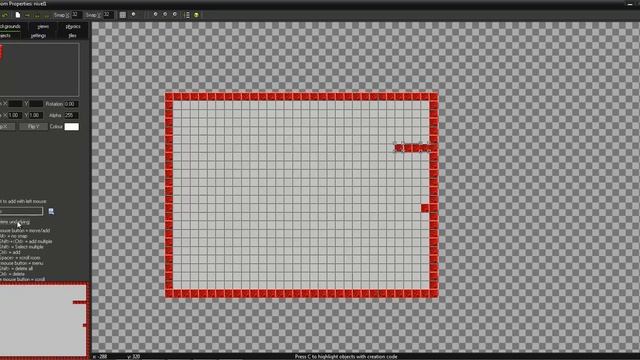Click the position Y input field above scale Y
The height and width of the screenshot is (360, 640).
(x=36, y=104)
